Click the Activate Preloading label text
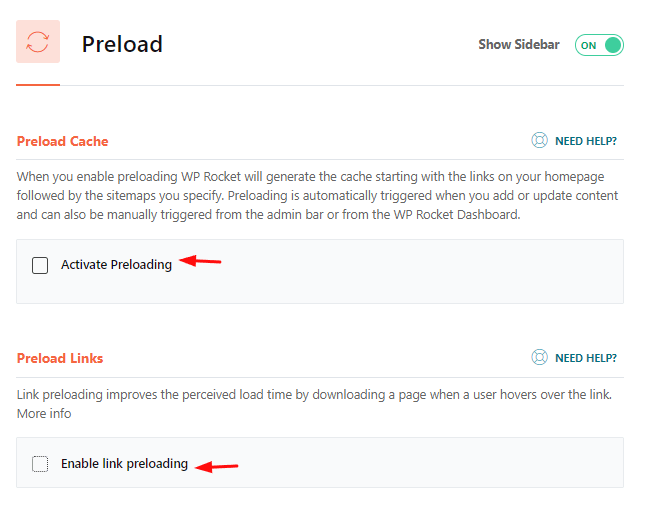 click(116, 264)
